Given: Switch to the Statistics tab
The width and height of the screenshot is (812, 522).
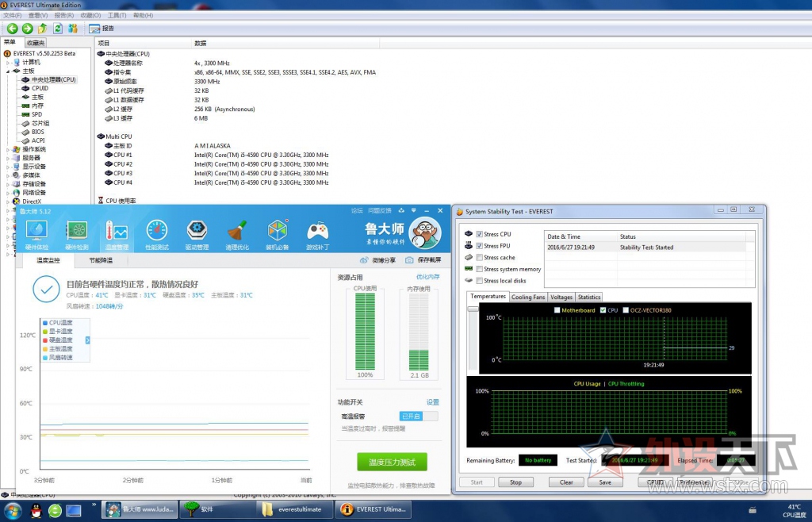Looking at the screenshot, I should pos(589,297).
